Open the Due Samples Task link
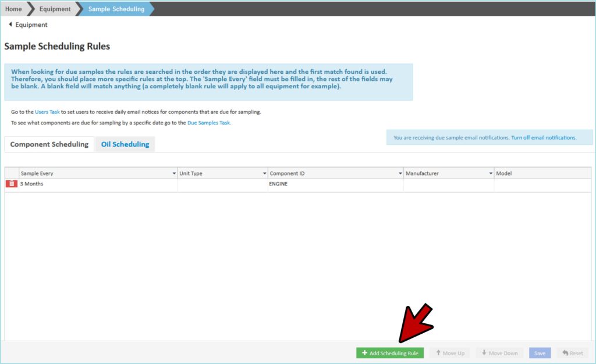596x364 pixels. point(209,123)
